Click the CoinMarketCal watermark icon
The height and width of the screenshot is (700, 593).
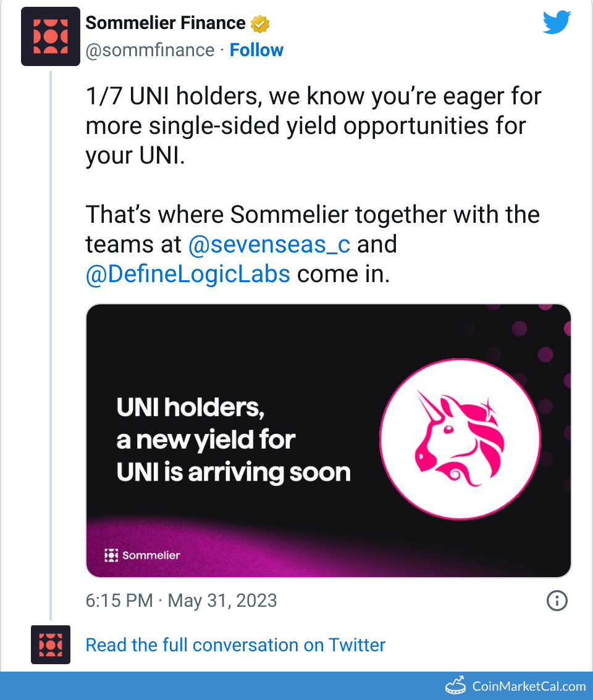(x=456, y=686)
